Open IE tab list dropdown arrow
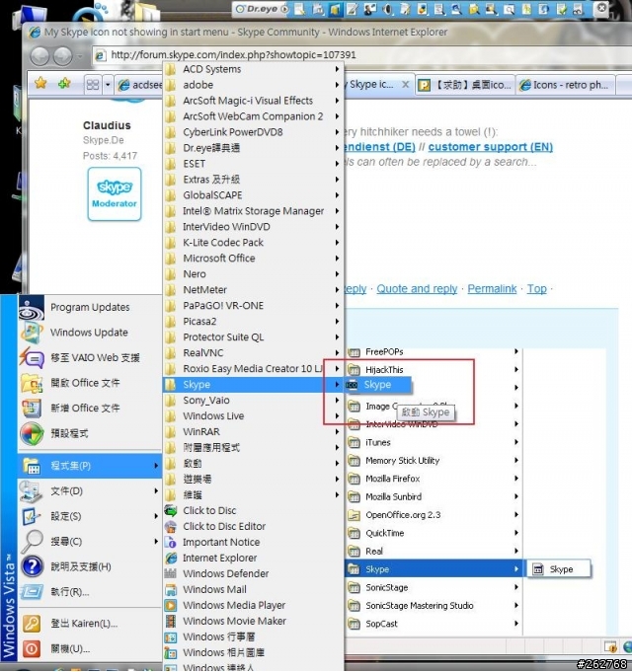The height and width of the screenshot is (672, 632). click(x=108, y=85)
